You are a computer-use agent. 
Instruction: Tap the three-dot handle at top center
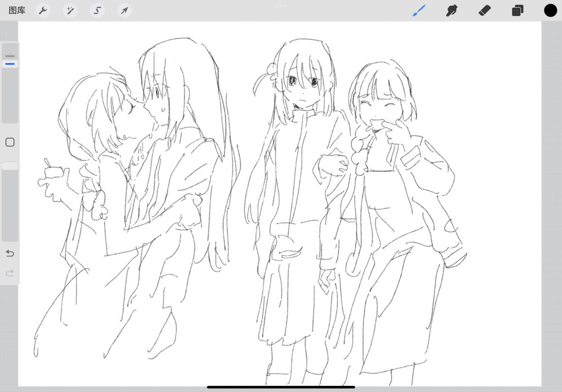[x=281, y=5]
